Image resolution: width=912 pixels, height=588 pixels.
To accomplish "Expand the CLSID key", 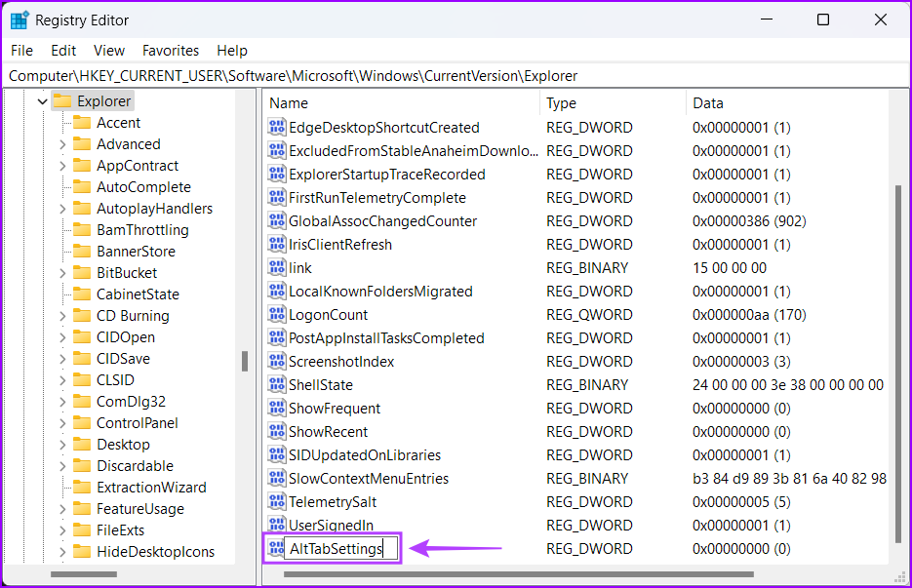I will click(x=62, y=380).
